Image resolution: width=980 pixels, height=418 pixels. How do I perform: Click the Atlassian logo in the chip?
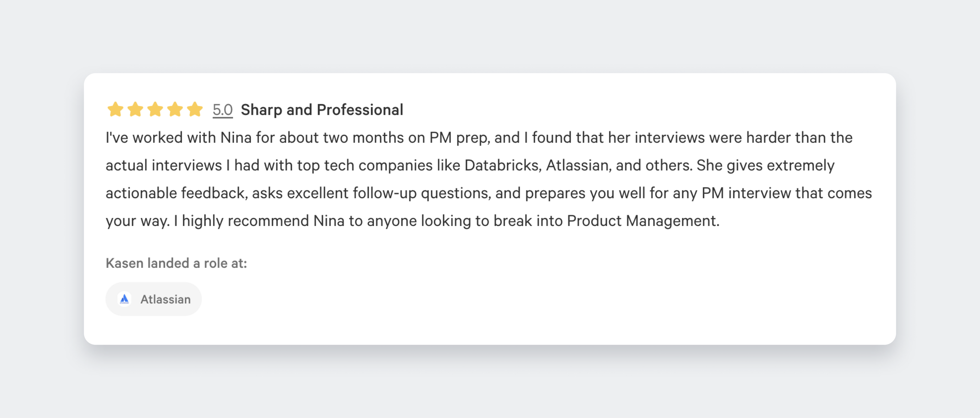pyautogui.click(x=124, y=299)
